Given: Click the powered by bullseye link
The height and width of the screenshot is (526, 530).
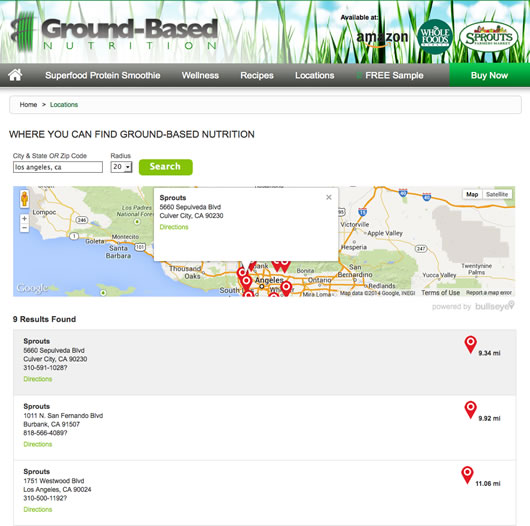Looking at the screenshot, I should pyautogui.click(x=473, y=306).
